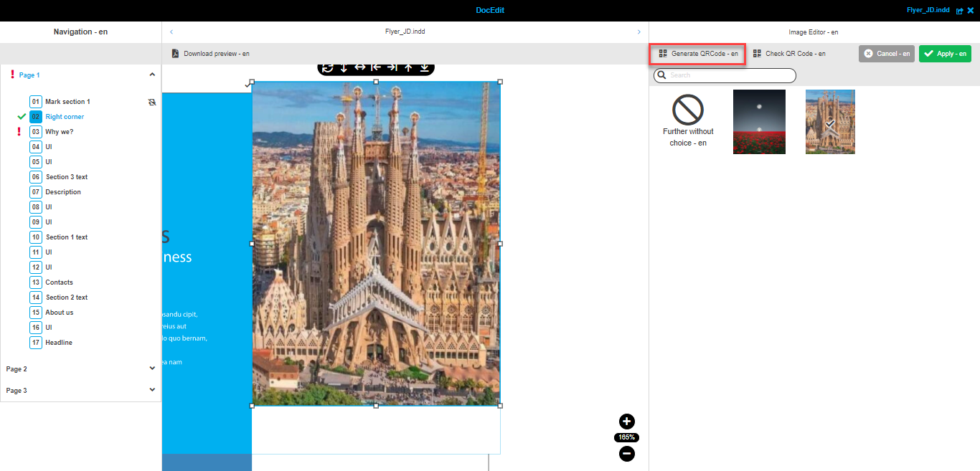Click the Download preview - en icon
This screenshot has height=471, width=980.
coord(174,53)
